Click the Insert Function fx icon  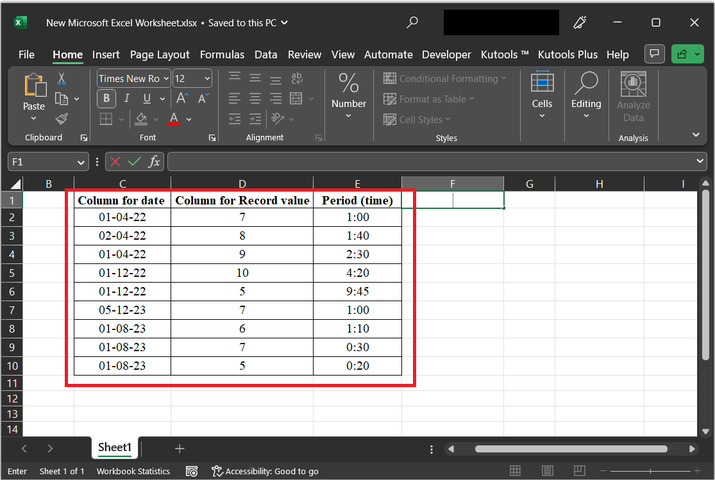(x=155, y=161)
